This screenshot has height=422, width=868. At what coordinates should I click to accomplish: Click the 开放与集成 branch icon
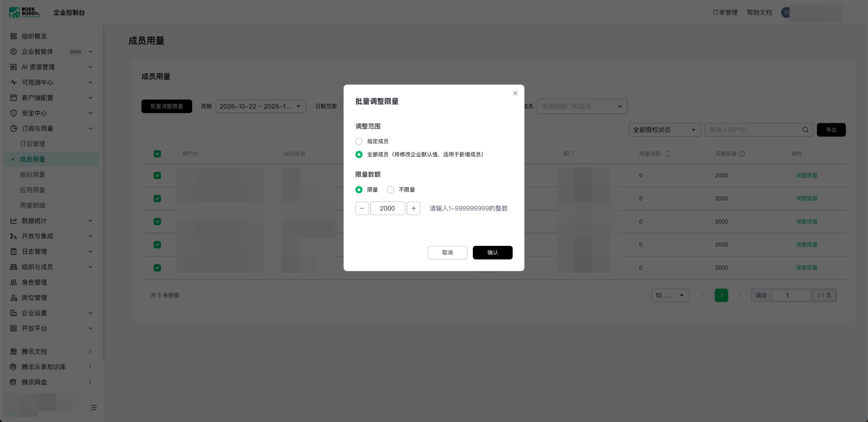click(14, 236)
